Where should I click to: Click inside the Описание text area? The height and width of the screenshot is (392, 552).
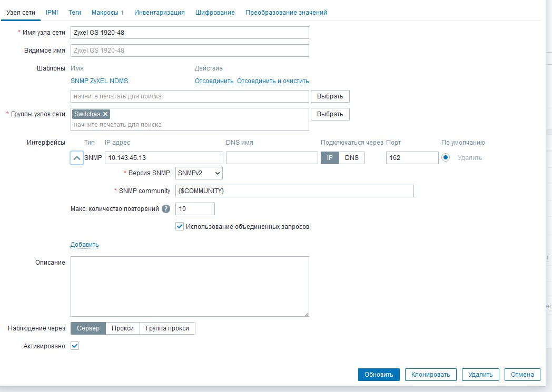point(190,287)
